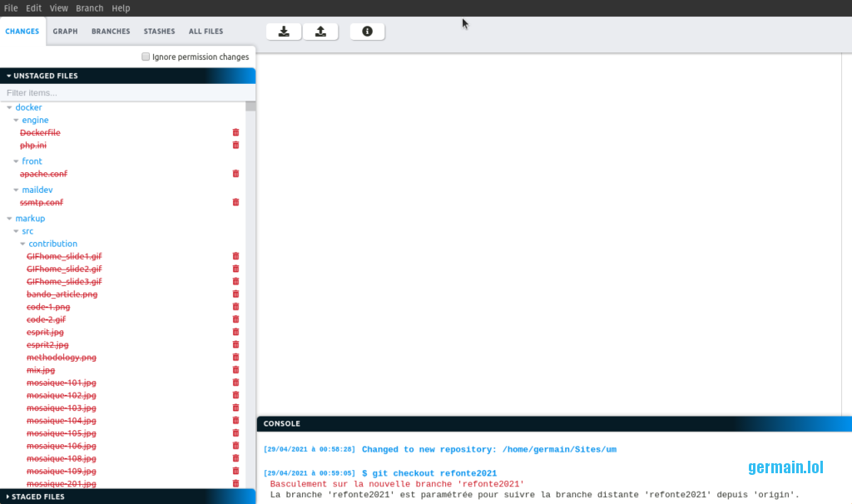Discard php.ini using its trash icon
852x504 pixels.
coord(235,145)
